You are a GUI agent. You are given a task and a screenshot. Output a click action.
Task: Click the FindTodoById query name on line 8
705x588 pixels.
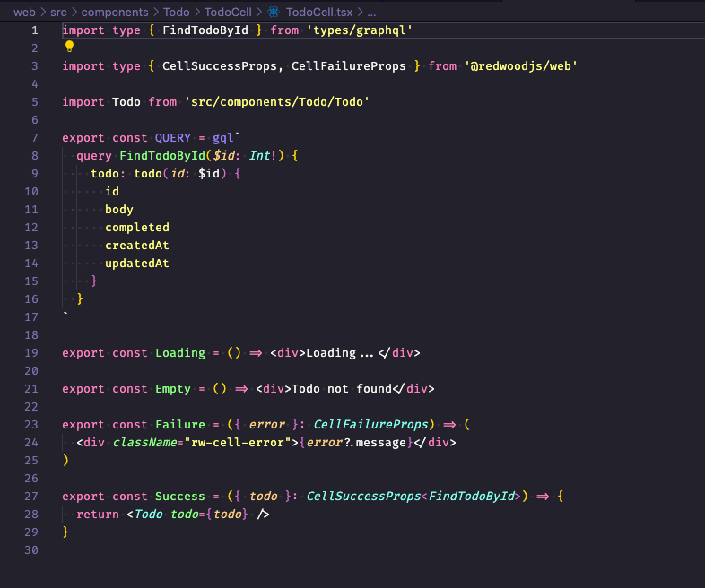(x=162, y=156)
